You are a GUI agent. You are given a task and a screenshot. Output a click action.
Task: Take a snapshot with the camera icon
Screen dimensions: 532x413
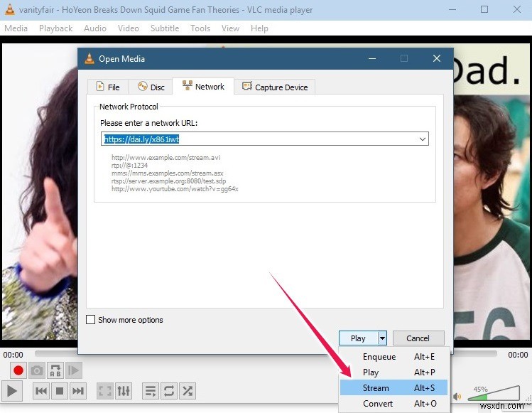[x=37, y=370]
